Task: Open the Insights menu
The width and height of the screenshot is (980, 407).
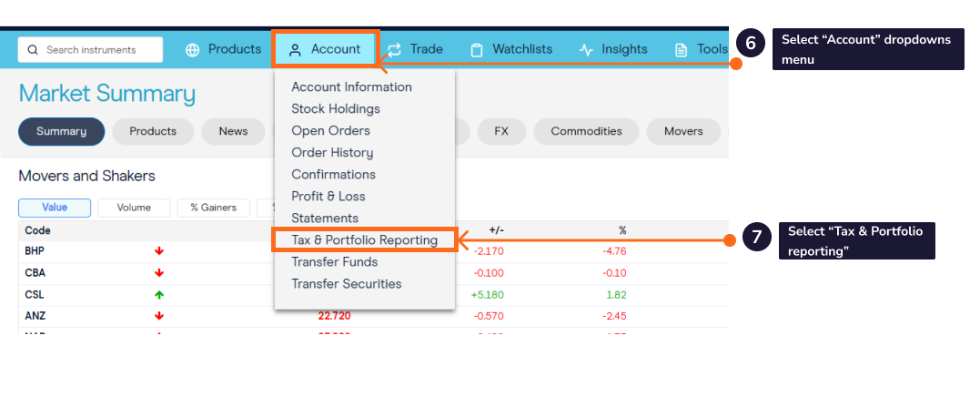Action: pos(613,49)
